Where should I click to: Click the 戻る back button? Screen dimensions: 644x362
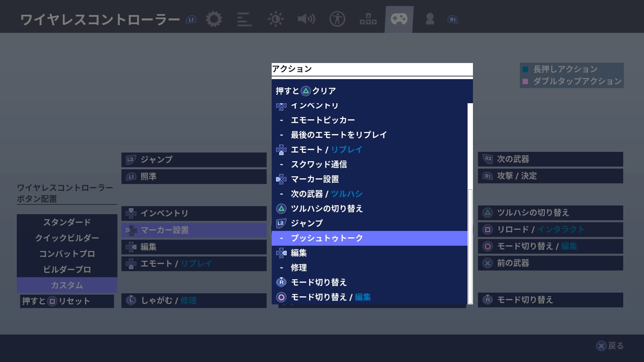pyautogui.click(x=610, y=346)
